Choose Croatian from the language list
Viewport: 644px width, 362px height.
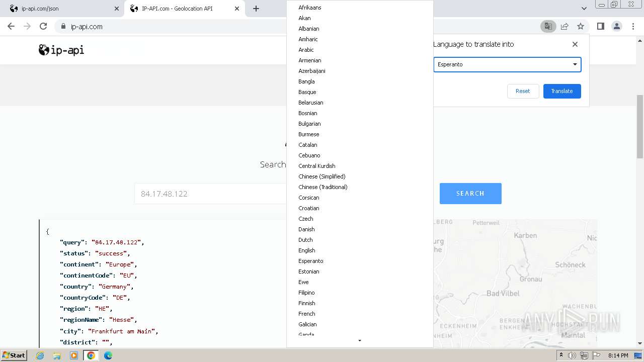pos(360,208)
